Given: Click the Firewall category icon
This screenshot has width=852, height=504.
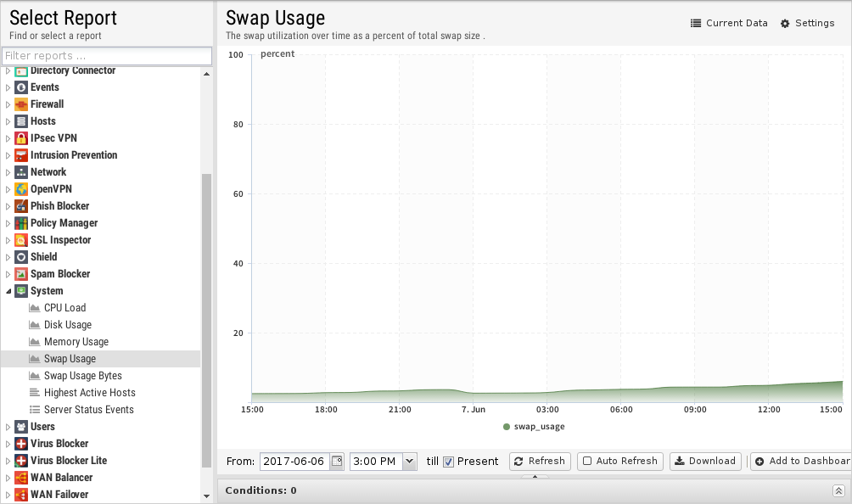Looking at the screenshot, I should (x=21, y=104).
